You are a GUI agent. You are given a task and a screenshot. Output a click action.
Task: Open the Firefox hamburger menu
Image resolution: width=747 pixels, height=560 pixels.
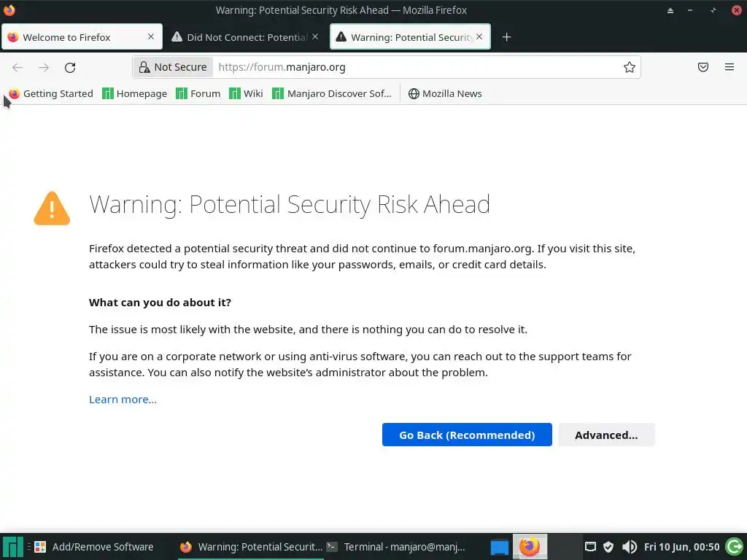(x=729, y=67)
